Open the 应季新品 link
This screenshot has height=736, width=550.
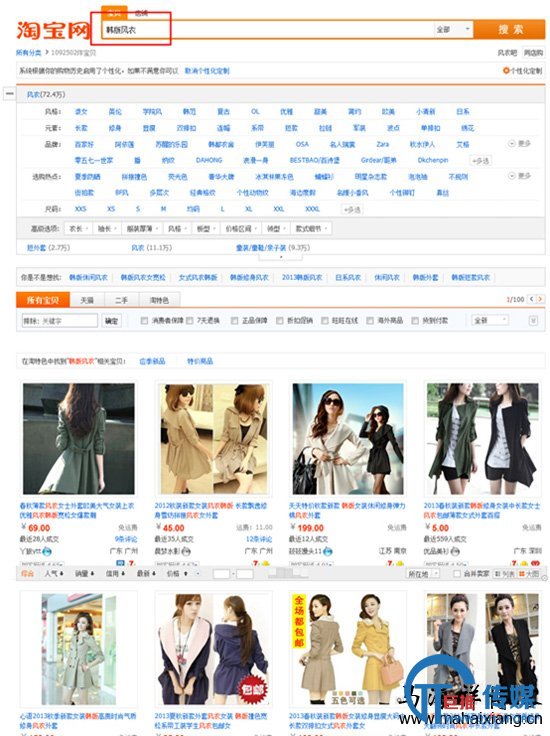click(x=152, y=361)
